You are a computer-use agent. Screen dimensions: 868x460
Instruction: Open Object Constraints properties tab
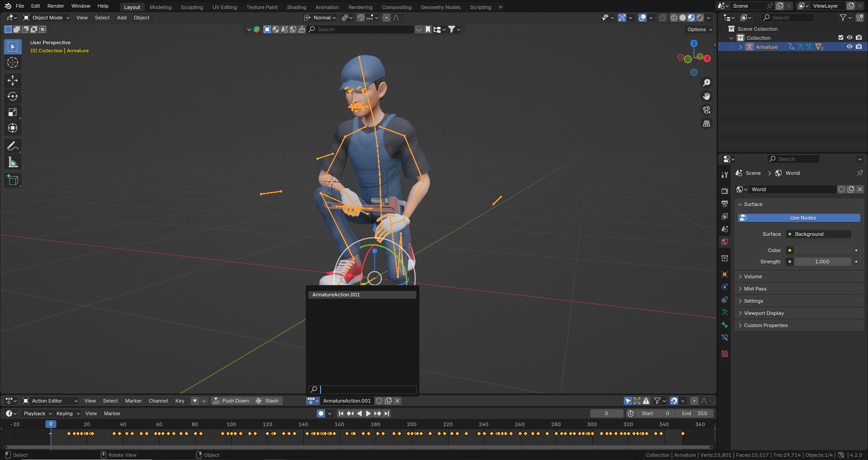[725, 300]
